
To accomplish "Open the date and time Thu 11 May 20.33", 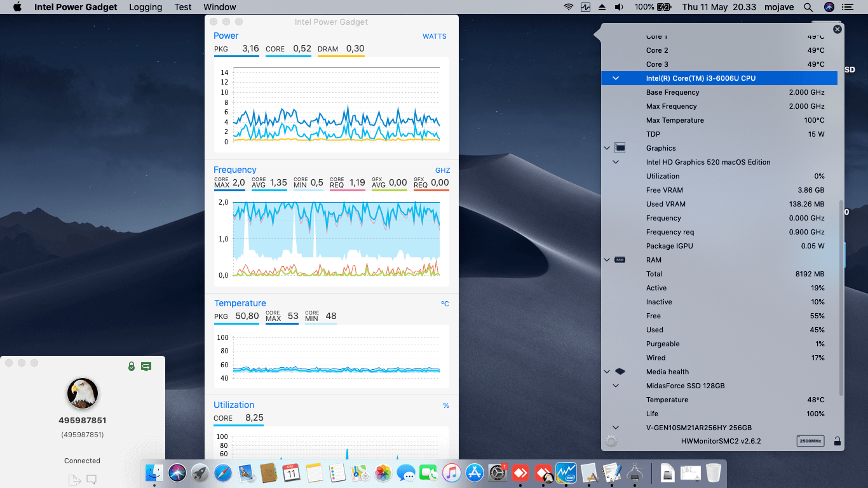I will 719,7.
